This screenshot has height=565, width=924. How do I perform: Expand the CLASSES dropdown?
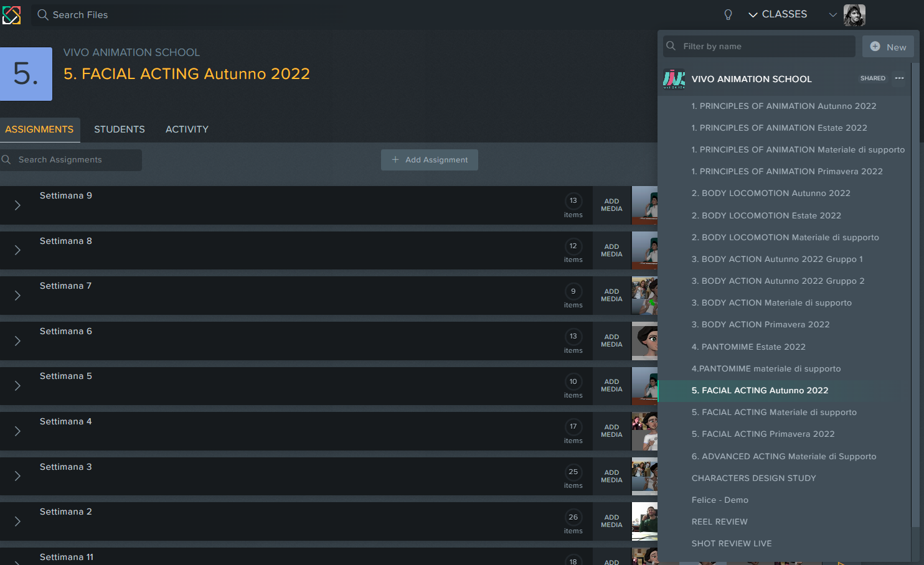[x=778, y=14]
